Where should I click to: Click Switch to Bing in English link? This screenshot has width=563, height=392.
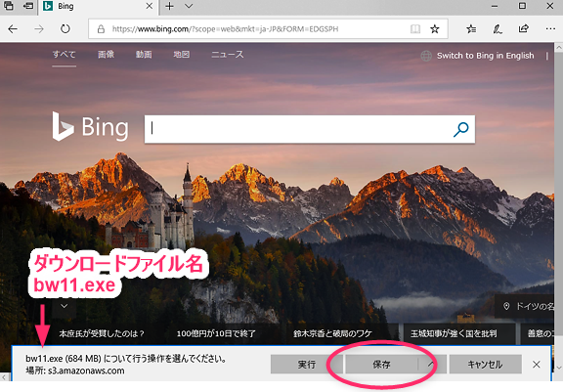485,56
